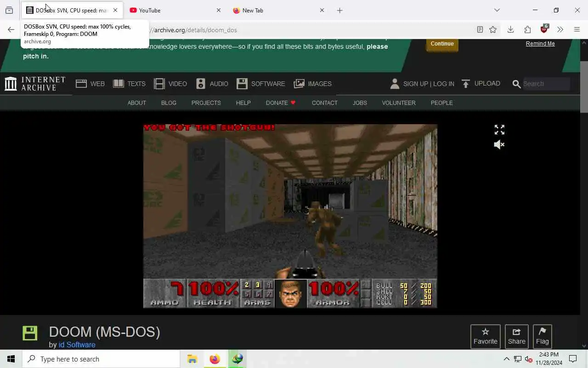Open the TEXTS media section

[129, 84]
